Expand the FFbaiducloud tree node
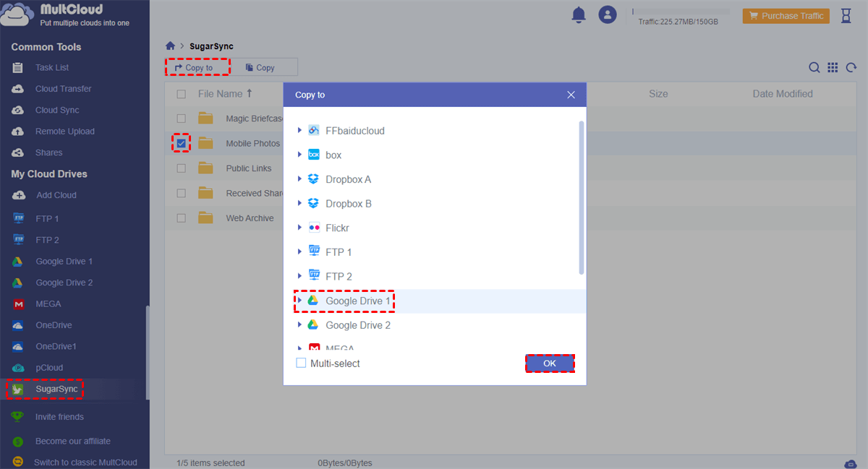This screenshot has width=868, height=469. (300, 131)
